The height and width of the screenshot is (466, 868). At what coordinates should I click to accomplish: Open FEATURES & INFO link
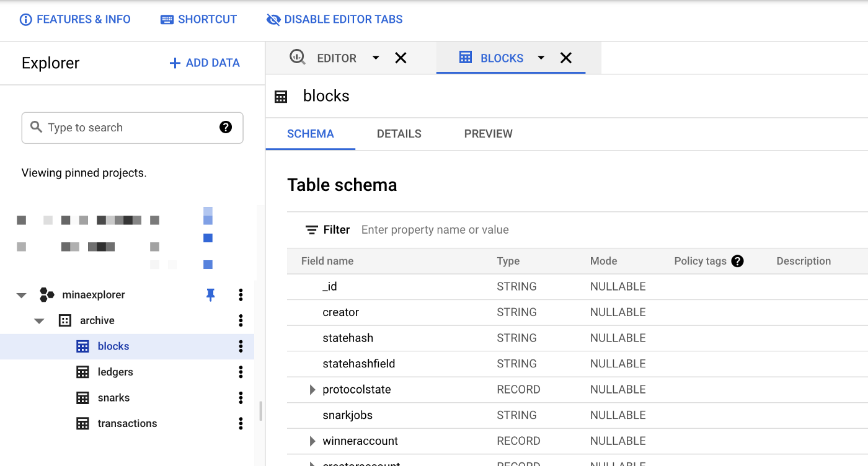click(x=76, y=19)
